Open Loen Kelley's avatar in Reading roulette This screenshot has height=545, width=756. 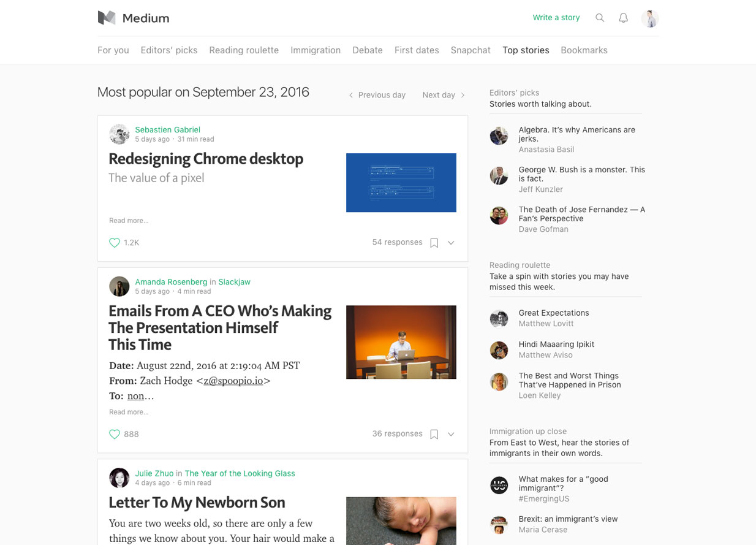coord(499,382)
